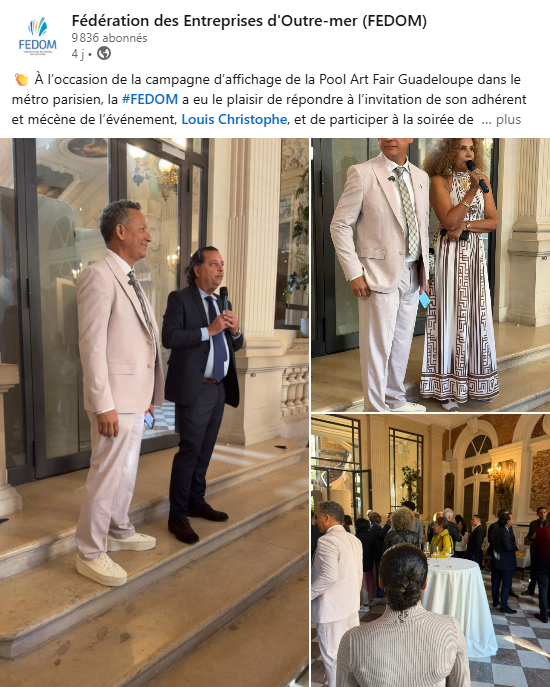Screen dimensions: 550x687
Task: Open Louis Christophe's profile mention
Action: coord(234,120)
